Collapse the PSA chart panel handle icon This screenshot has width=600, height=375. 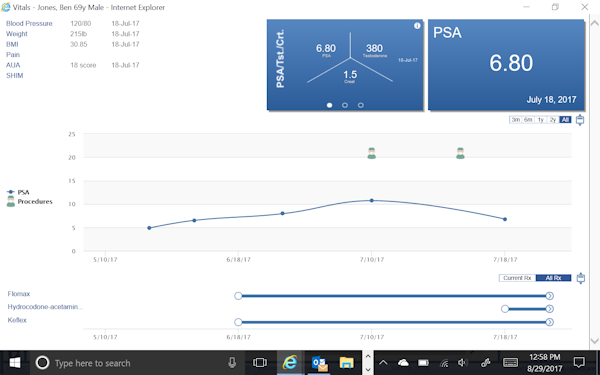tap(580, 120)
